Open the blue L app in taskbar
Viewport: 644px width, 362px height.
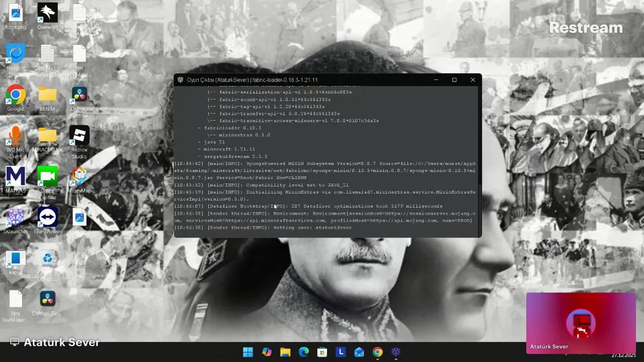(x=341, y=352)
